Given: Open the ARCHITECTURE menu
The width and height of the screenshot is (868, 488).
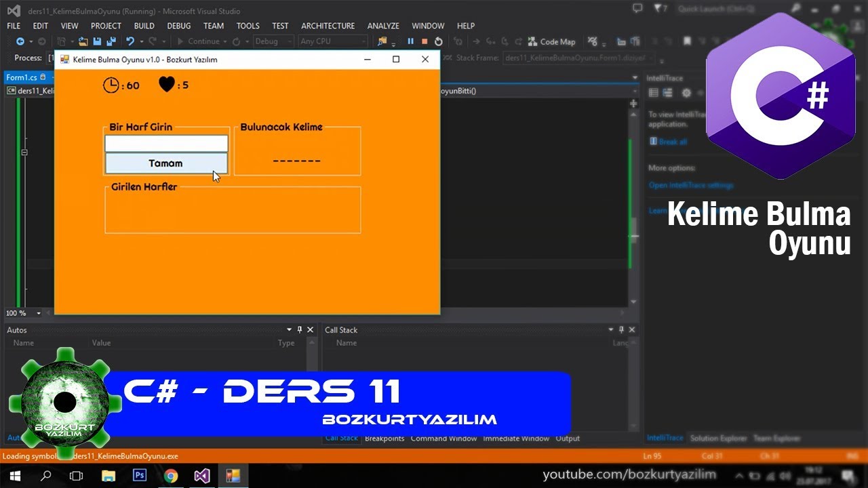Looking at the screenshot, I should tap(328, 26).
